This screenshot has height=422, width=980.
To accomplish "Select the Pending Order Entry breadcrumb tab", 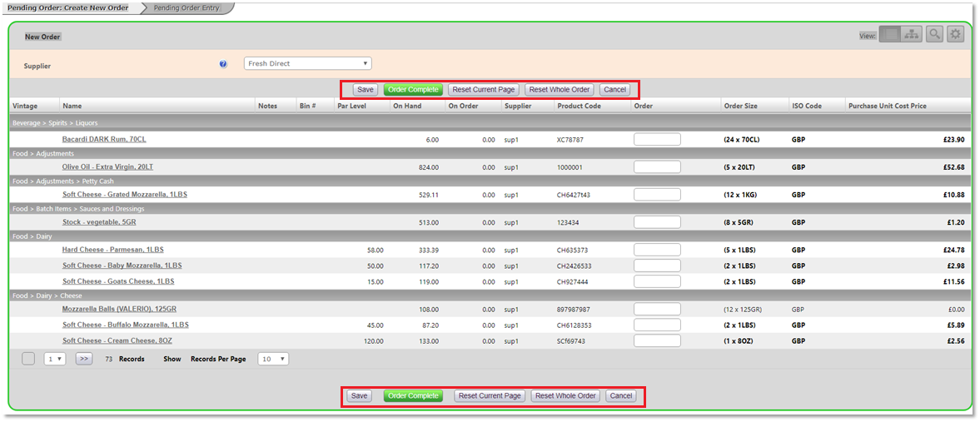I will coord(187,7).
